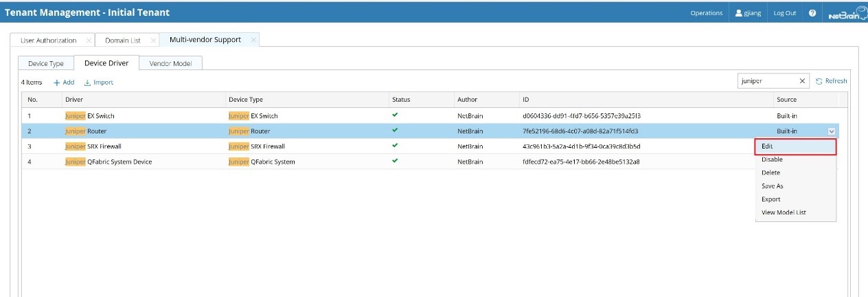Select the Device Driver tab
Viewport: 868px width, 297px height.
[106, 63]
